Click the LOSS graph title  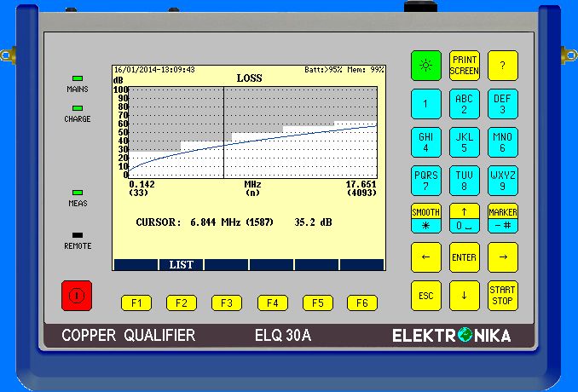pyautogui.click(x=249, y=78)
